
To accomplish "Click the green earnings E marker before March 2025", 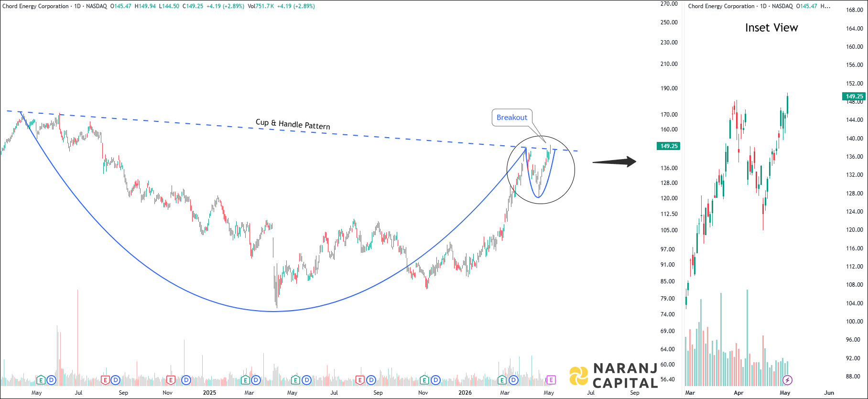I will (245, 380).
